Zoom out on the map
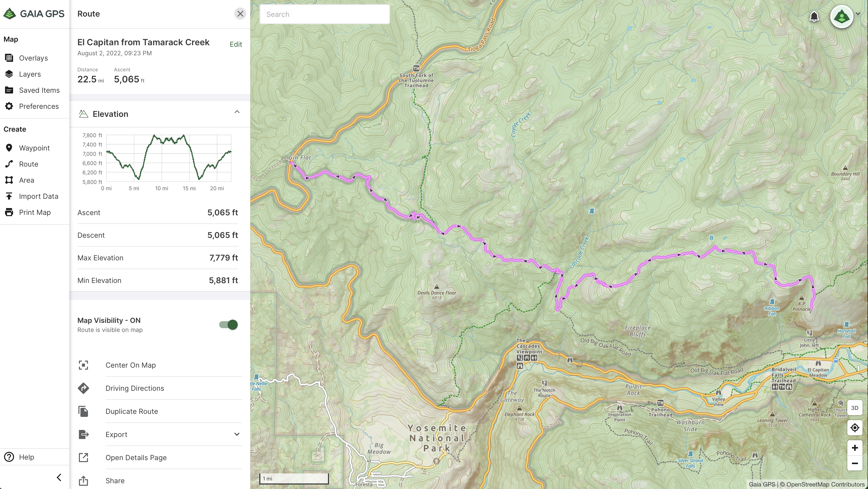Screen dimensions: 868x489 pyautogui.click(x=854, y=463)
